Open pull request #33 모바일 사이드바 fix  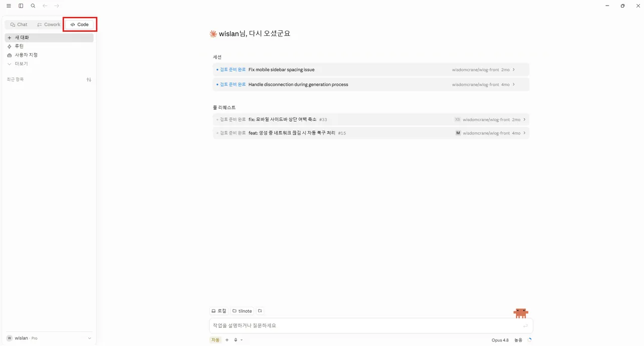371,119
